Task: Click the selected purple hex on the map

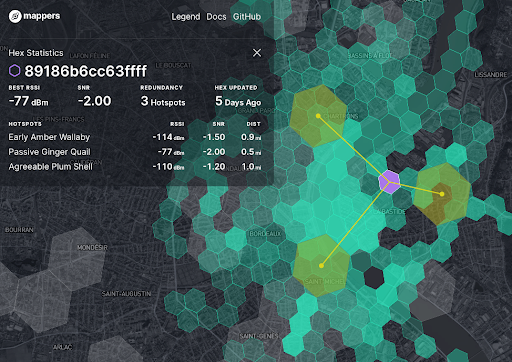Action: tap(389, 182)
